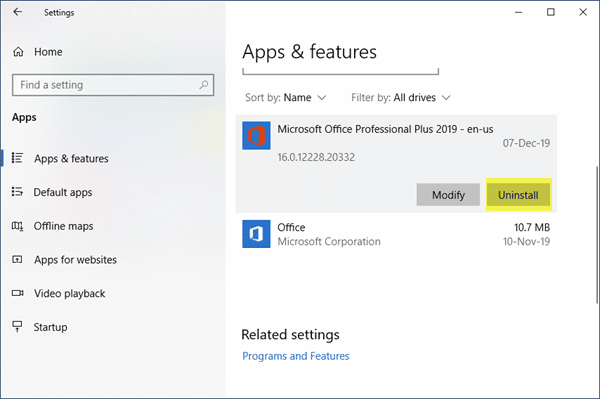Screen dimensions: 600x399
Task: Click the back arrow in Settings
Action: pos(18,12)
